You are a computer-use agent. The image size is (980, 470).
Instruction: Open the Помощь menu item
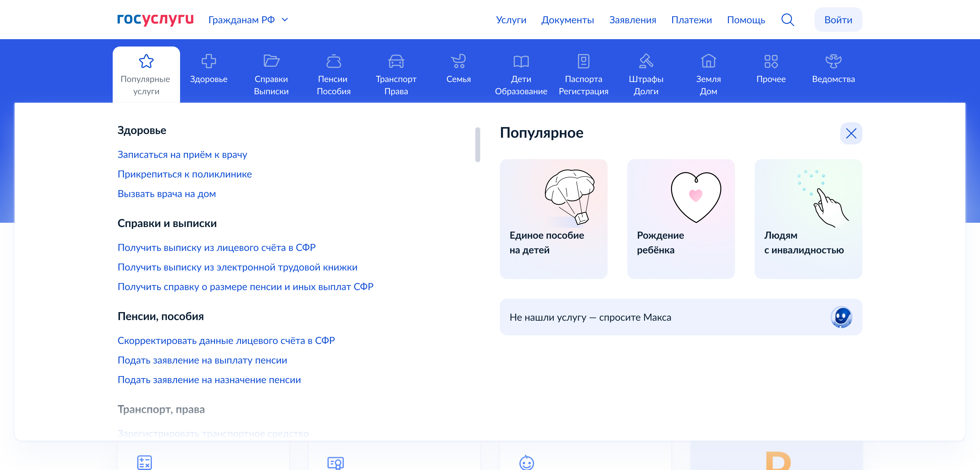point(746,20)
